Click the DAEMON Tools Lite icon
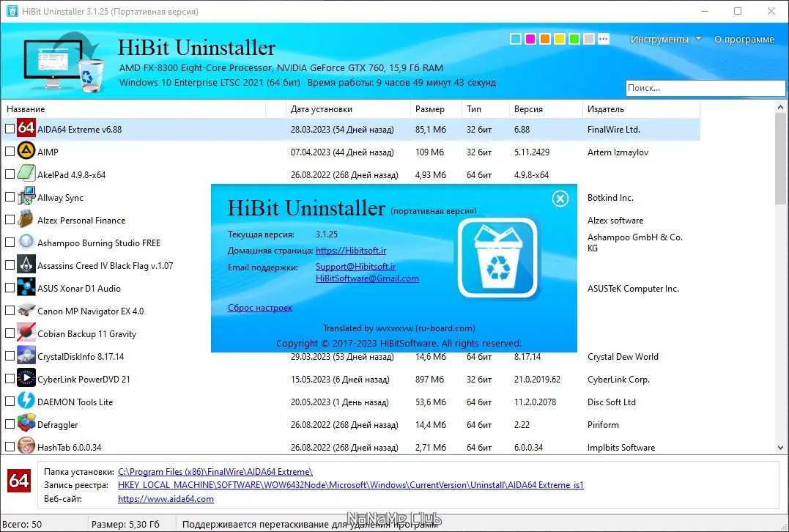This screenshot has width=789, height=532. point(26,401)
